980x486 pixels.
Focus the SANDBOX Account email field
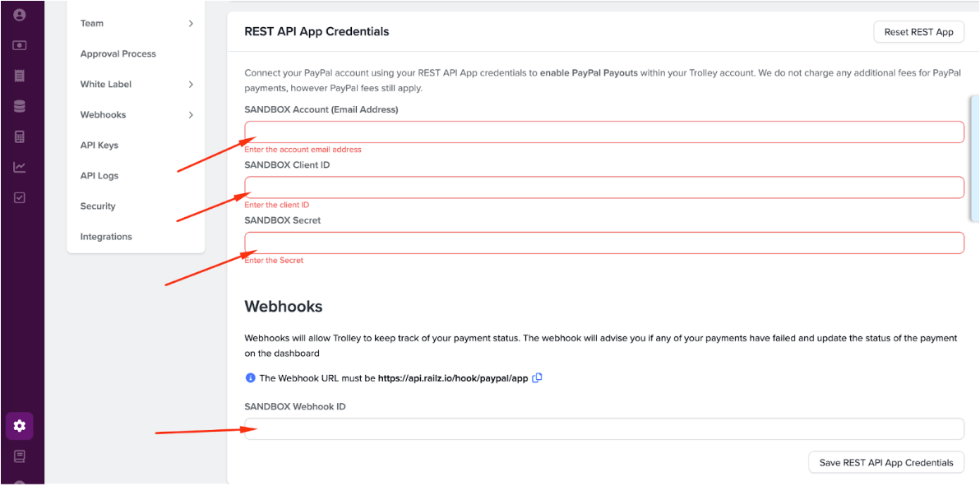pos(603,132)
